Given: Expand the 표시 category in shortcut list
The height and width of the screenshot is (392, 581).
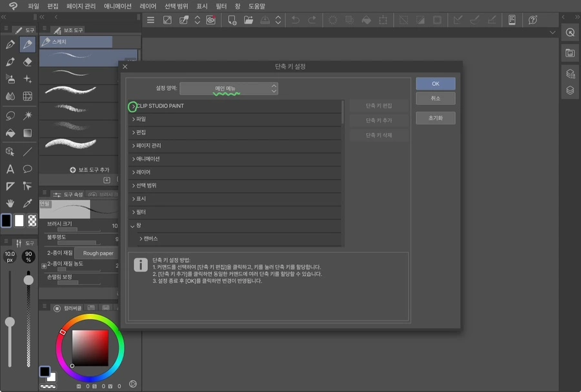Looking at the screenshot, I should (x=134, y=199).
